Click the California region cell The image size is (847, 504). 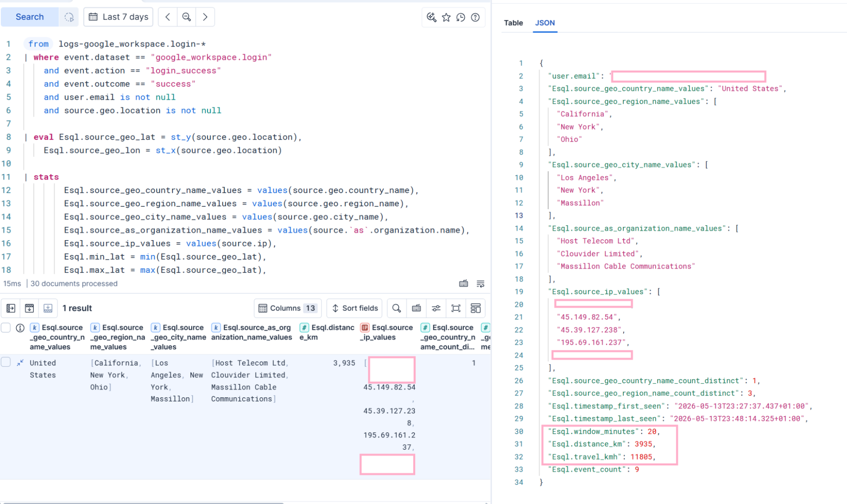[x=116, y=363]
